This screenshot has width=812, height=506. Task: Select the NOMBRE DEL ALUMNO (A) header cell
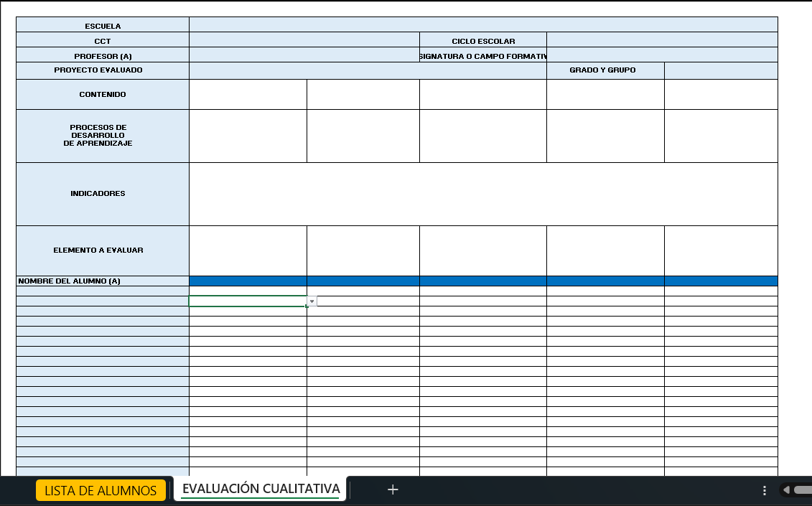pyautogui.click(x=103, y=281)
